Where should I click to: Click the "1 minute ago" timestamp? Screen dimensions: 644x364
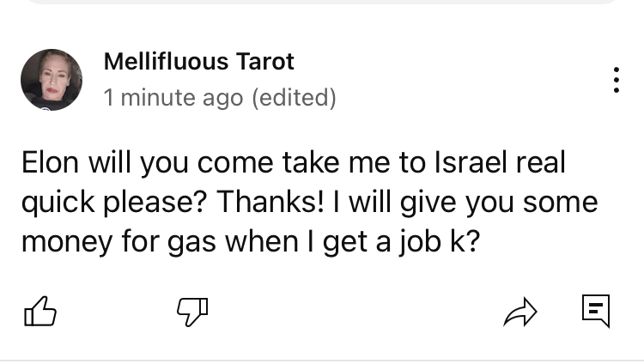pos(173,98)
